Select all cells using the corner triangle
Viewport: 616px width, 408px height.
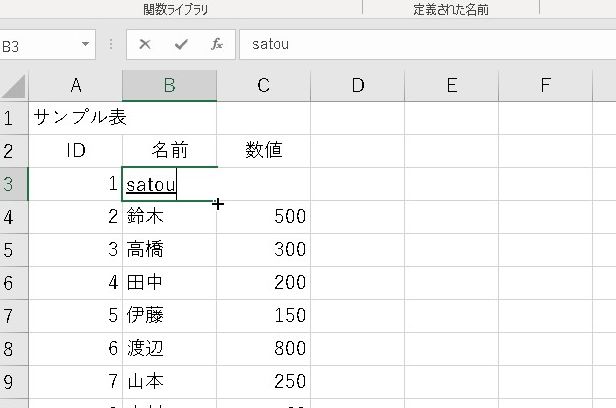pyautogui.click(x=14, y=85)
